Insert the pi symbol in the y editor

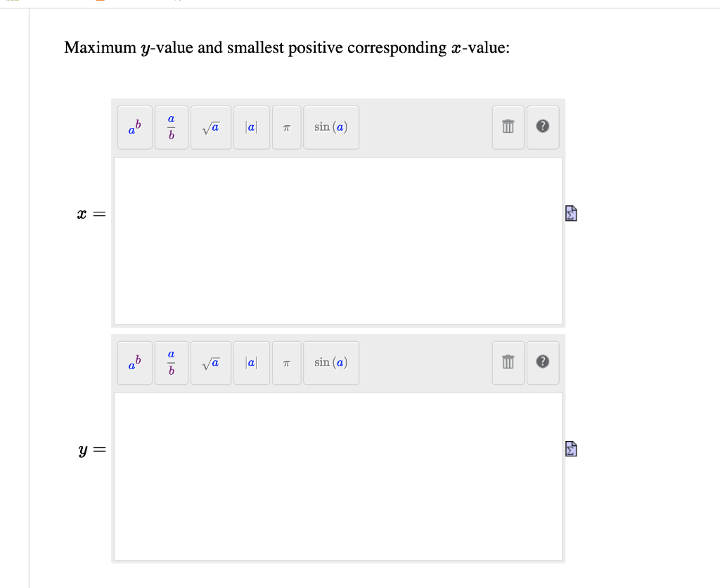286,363
